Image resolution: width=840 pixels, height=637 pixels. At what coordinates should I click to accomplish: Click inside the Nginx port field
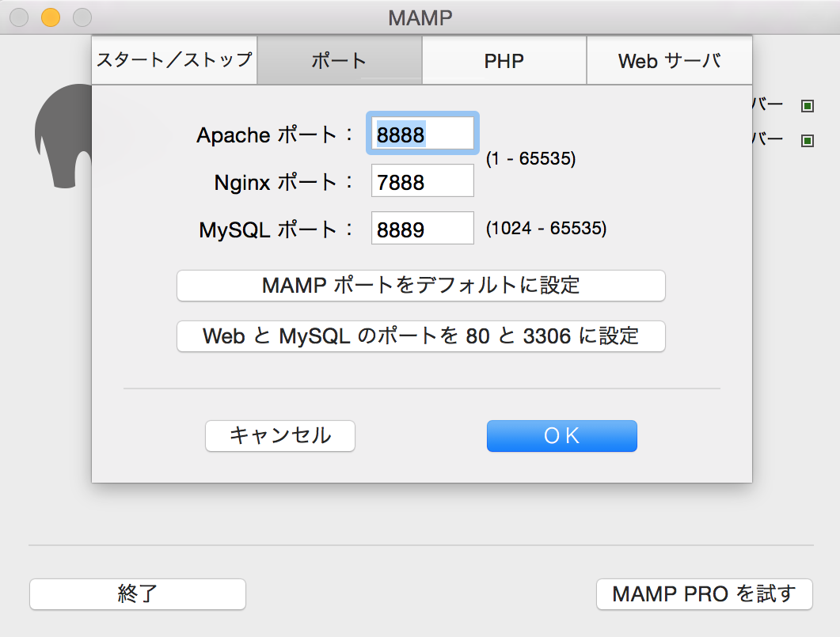click(422, 180)
